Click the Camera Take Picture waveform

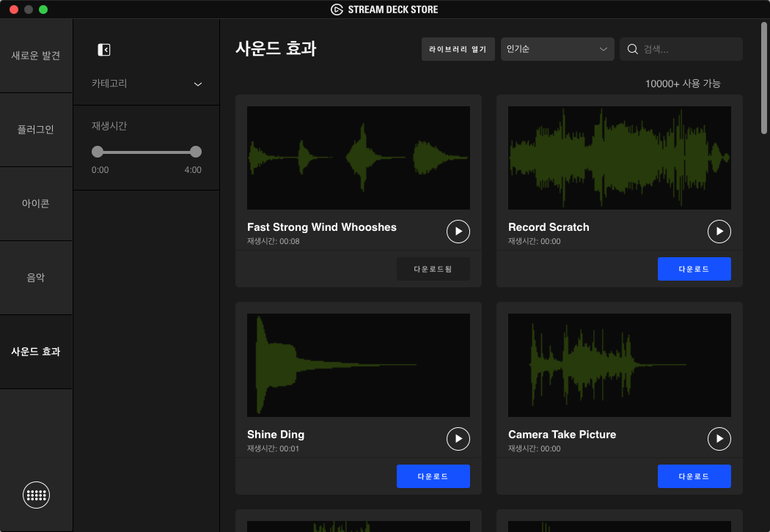[x=619, y=365]
